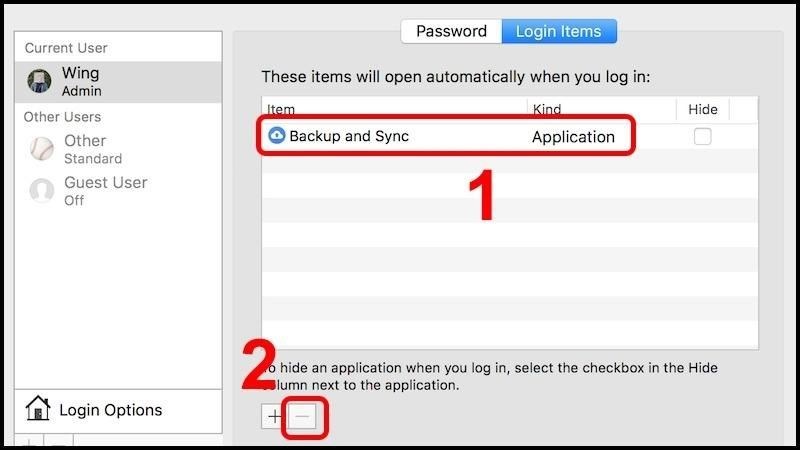
Task: Open Login Options
Action: (x=110, y=410)
